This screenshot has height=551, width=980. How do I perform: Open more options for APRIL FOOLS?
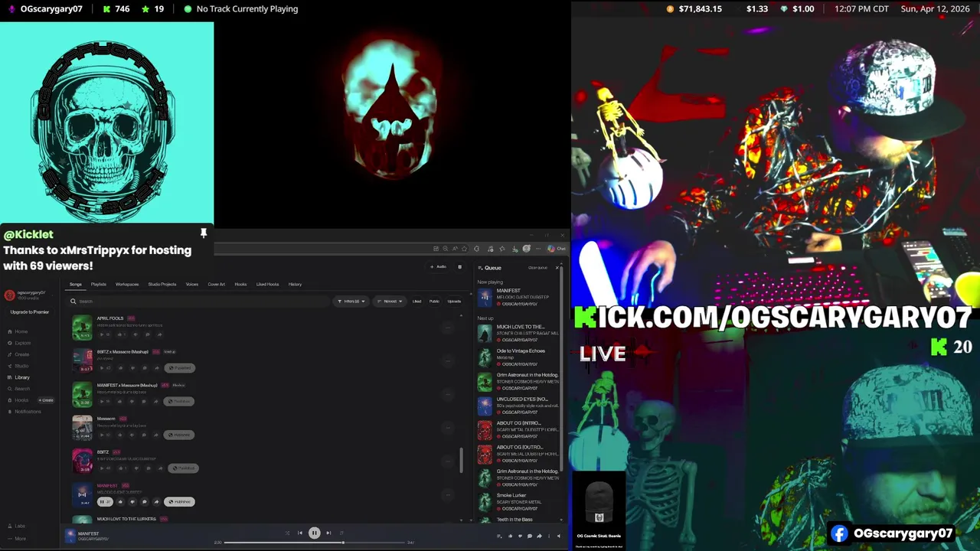tap(448, 328)
